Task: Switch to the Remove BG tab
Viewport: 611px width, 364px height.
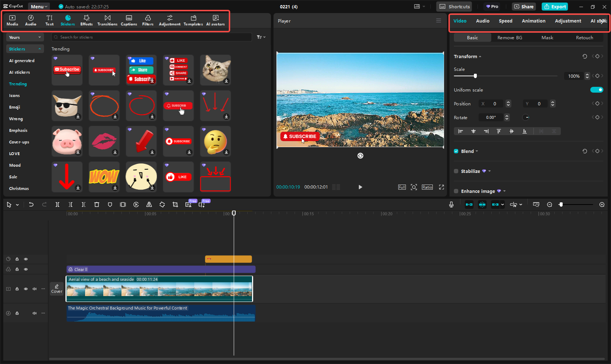Action: click(510, 37)
